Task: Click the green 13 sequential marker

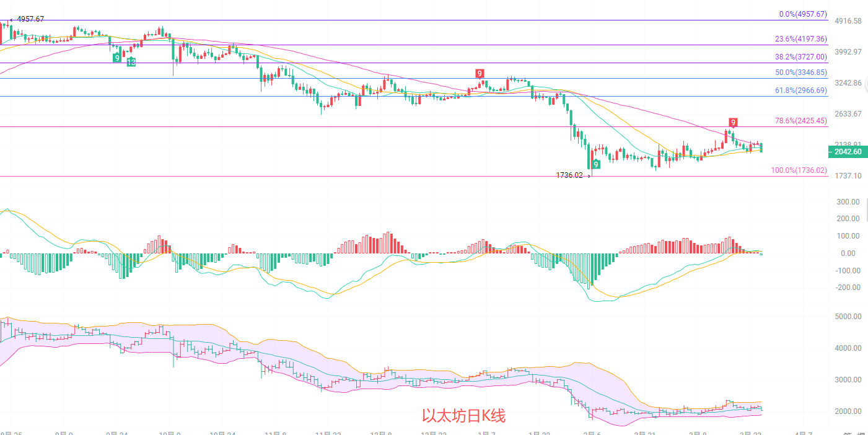Action: tap(131, 63)
